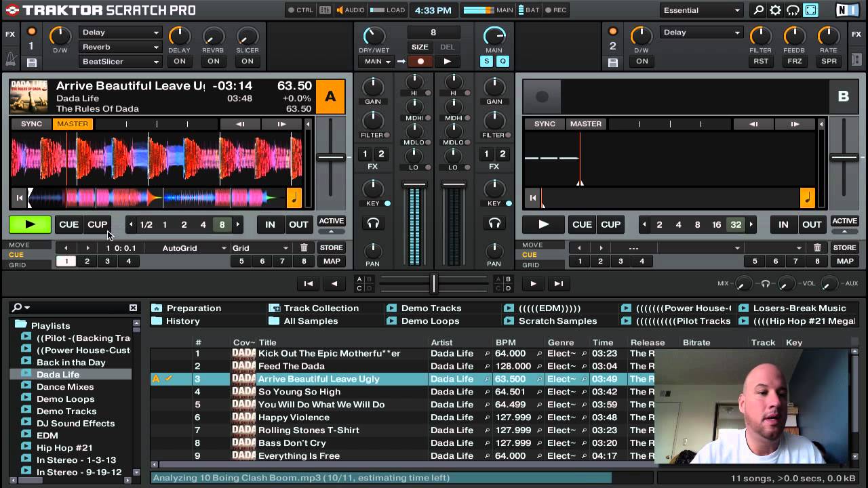Open Deck A AutoGrid cue name dropdown
This screenshot has height=488, width=868.
(193, 248)
